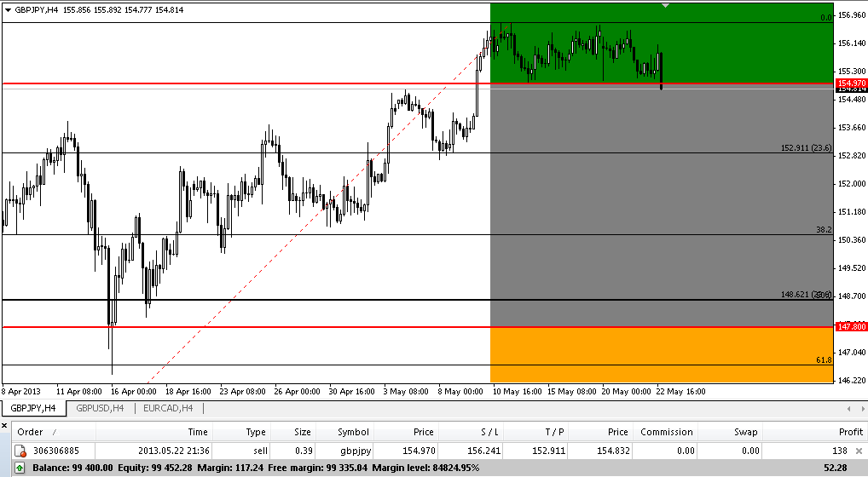Screen dimensions: 868x477
Task: Select the red 147.800 price level label
Action: pos(850,326)
